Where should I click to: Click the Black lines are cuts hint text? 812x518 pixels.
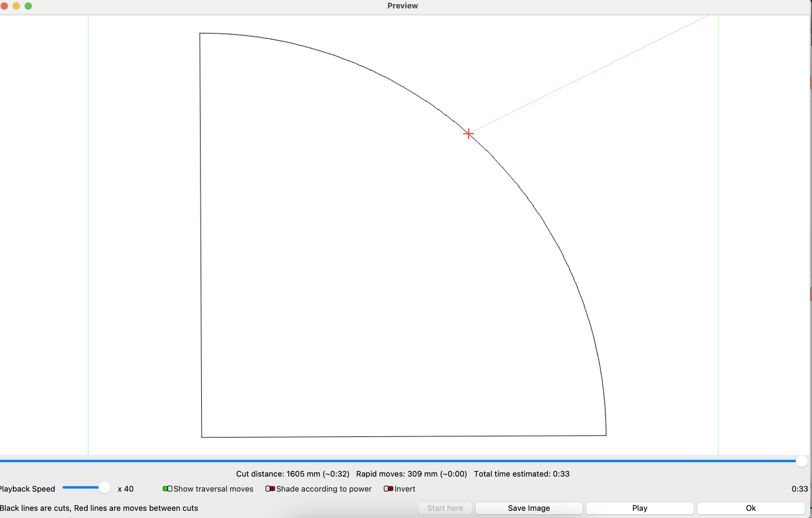tap(99, 508)
